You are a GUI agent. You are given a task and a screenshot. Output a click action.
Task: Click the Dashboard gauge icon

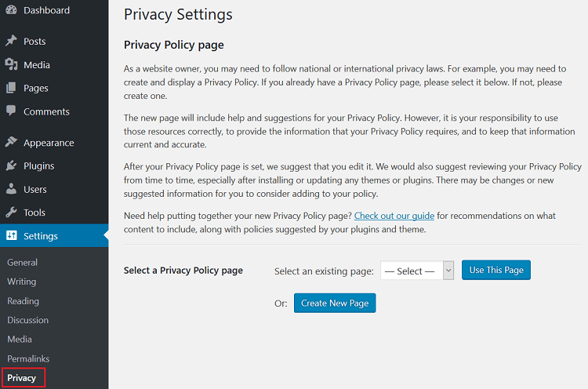click(x=11, y=10)
